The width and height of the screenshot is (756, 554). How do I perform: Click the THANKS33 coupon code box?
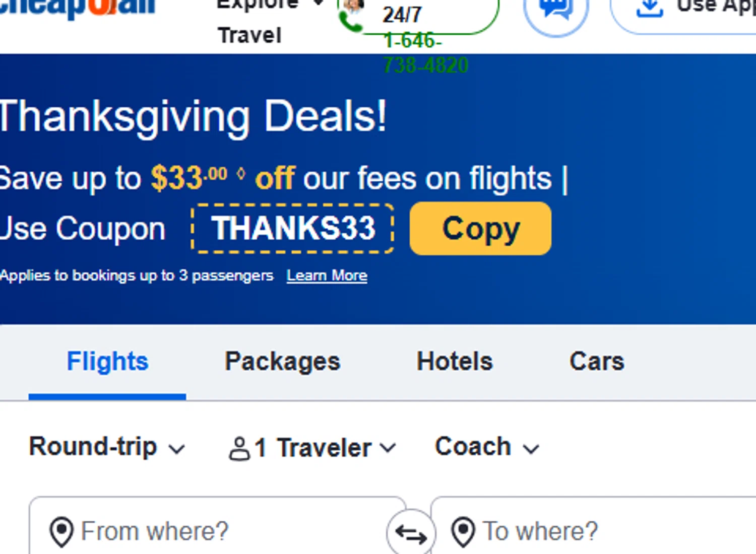[293, 229]
